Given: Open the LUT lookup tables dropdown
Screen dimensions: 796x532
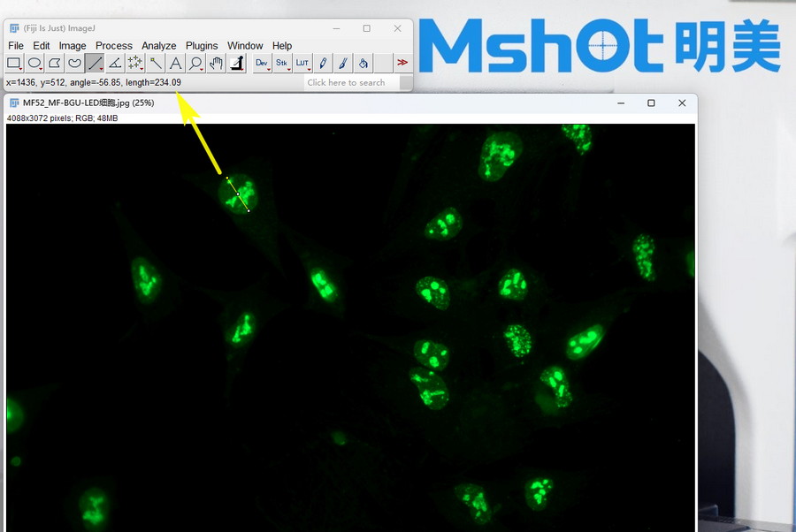Looking at the screenshot, I should point(302,63).
